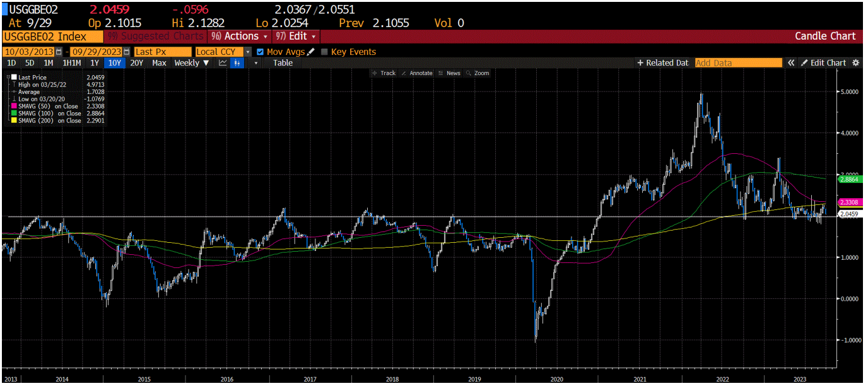
Task: Open the Table view
Action: tap(282, 62)
